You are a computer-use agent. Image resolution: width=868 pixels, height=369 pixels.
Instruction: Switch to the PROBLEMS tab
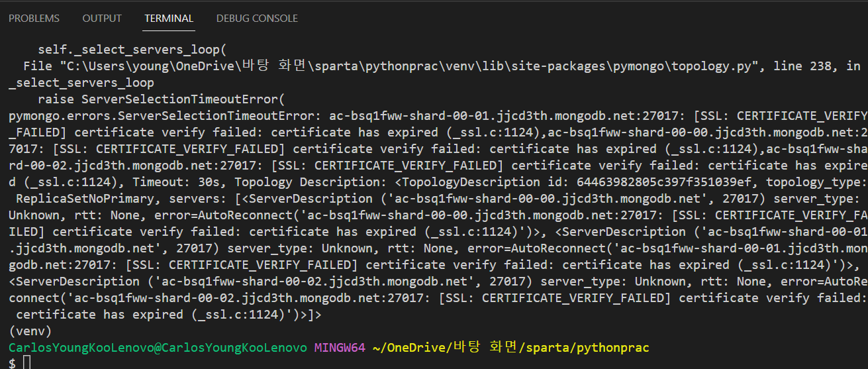[34, 19]
